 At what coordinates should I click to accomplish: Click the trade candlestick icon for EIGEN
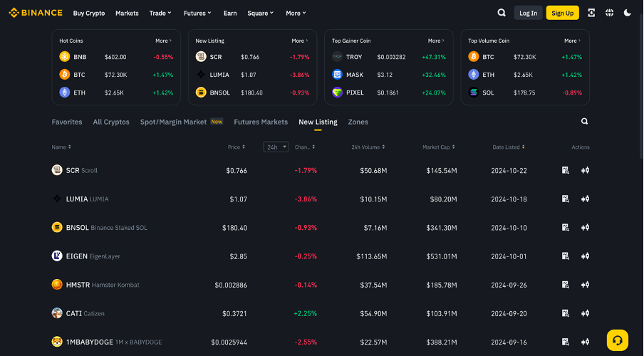coord(585,256)
